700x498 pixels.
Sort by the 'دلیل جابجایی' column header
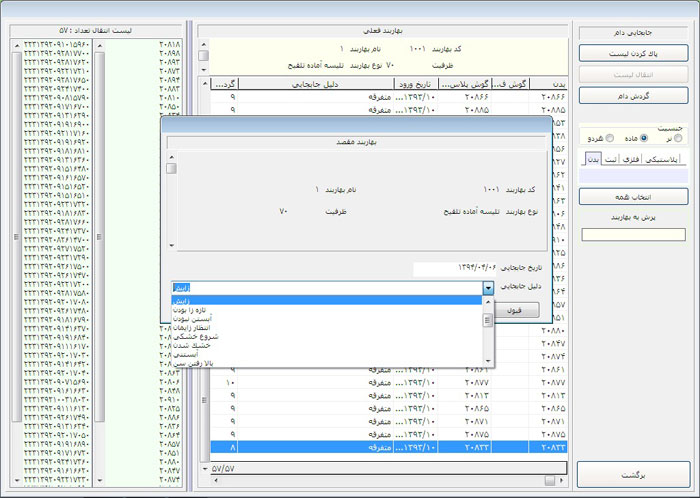[316, 84]
